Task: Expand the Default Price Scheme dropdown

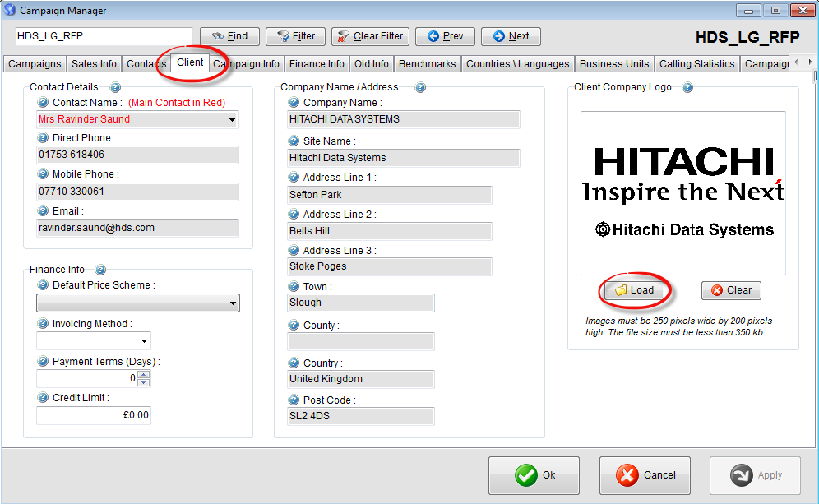Action: 233,303
